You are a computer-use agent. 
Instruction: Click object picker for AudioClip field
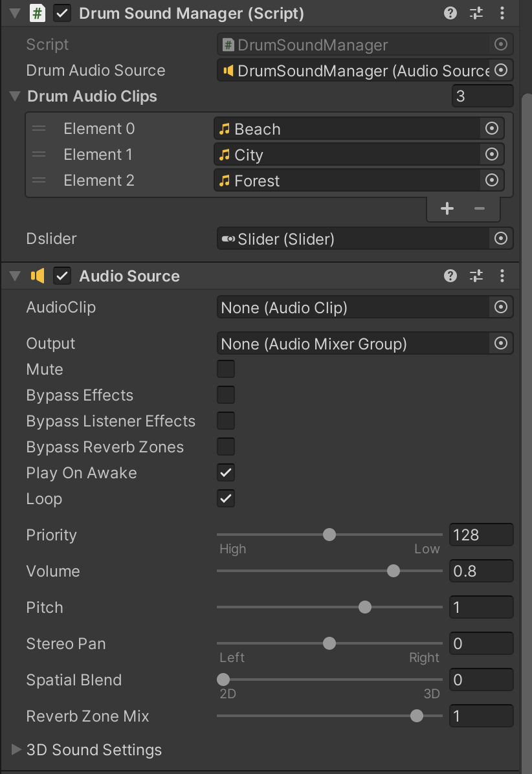coord(501,307)
